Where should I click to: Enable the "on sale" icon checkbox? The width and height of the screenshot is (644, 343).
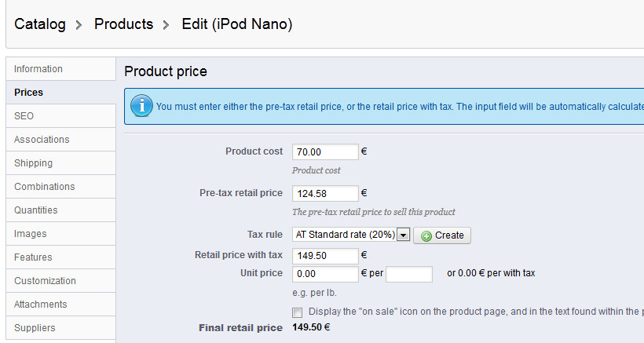coord(297,312)
